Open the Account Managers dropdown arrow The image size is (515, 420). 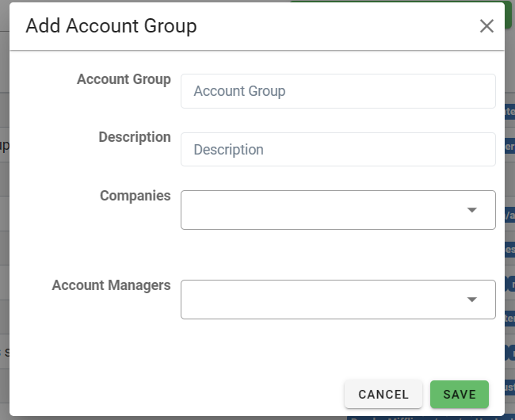[x=472, y=300]
